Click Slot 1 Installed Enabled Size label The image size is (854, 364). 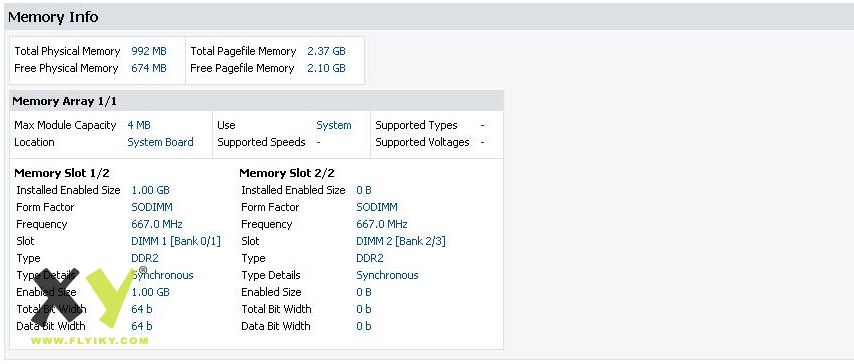point(68,190)
